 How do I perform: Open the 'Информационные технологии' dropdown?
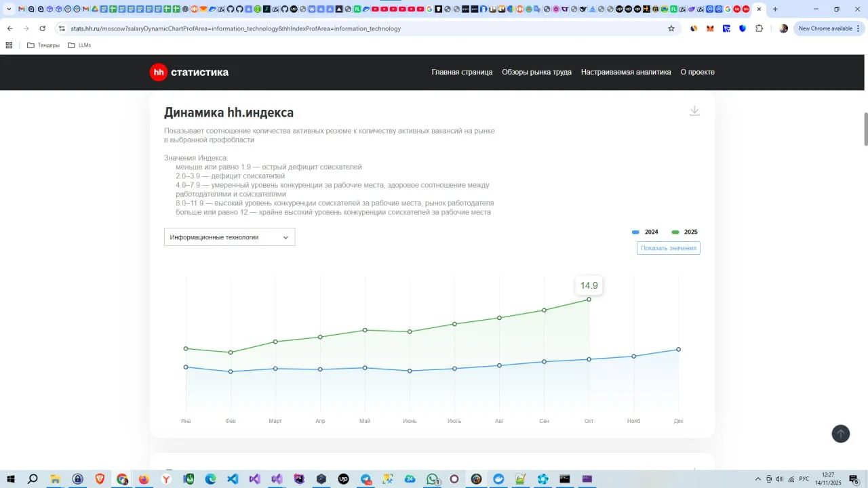pos(229,237)
